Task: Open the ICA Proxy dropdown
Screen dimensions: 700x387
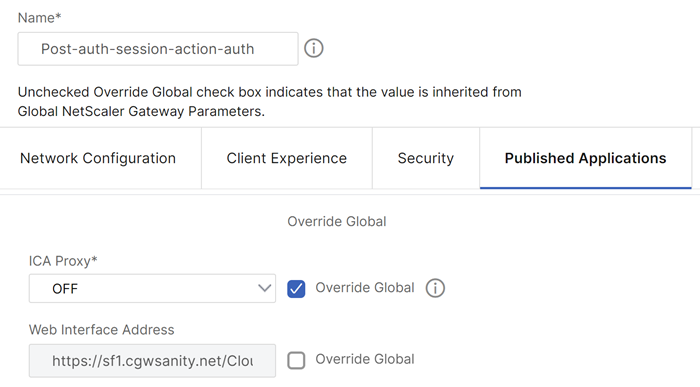Action: click(x=152, y=288)
